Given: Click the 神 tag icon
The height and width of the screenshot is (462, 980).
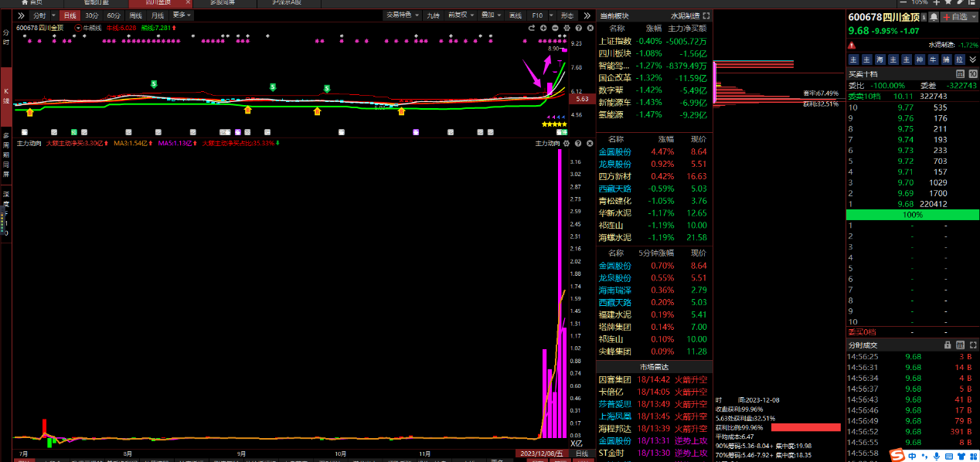Looking at the screenshot, I should [920, 59].
